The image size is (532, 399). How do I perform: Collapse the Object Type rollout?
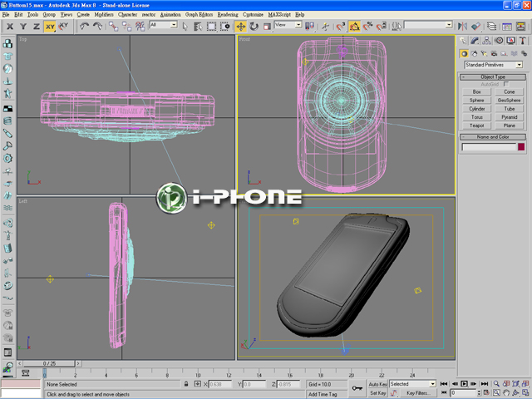pos(493,77)
